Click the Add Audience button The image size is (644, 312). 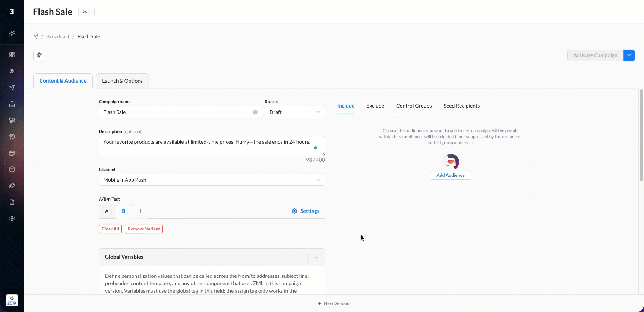coord(451,175)
